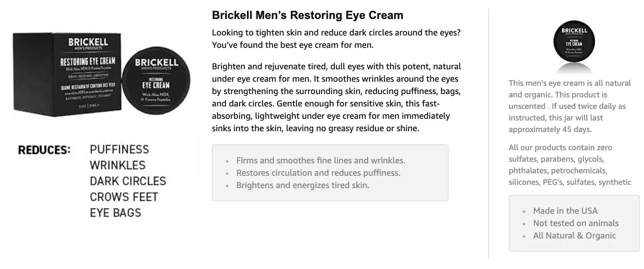Viewport: 644px width, 269px height.
Task: Click the "Made in the USA" bullet
Action: coord(565,211)
